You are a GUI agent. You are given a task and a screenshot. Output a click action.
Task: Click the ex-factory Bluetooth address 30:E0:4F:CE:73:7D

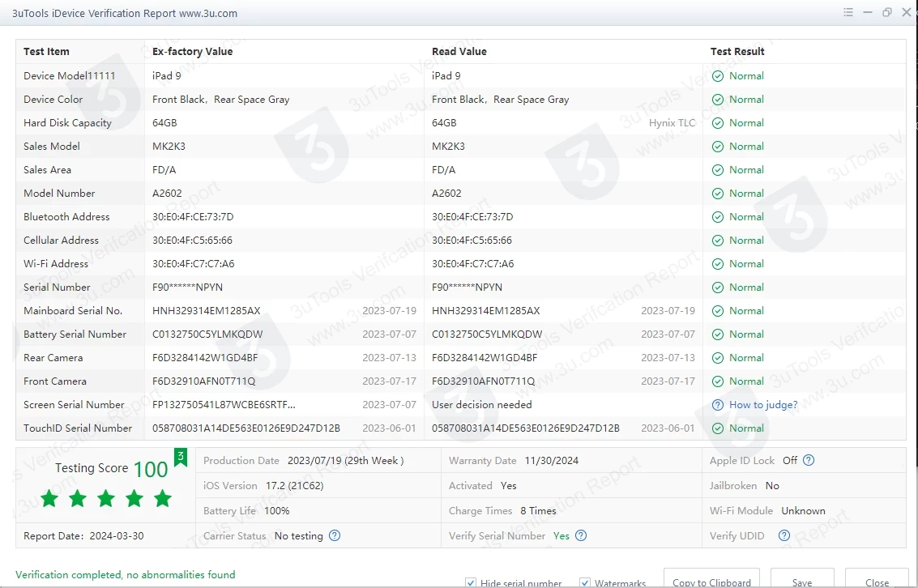193,217
